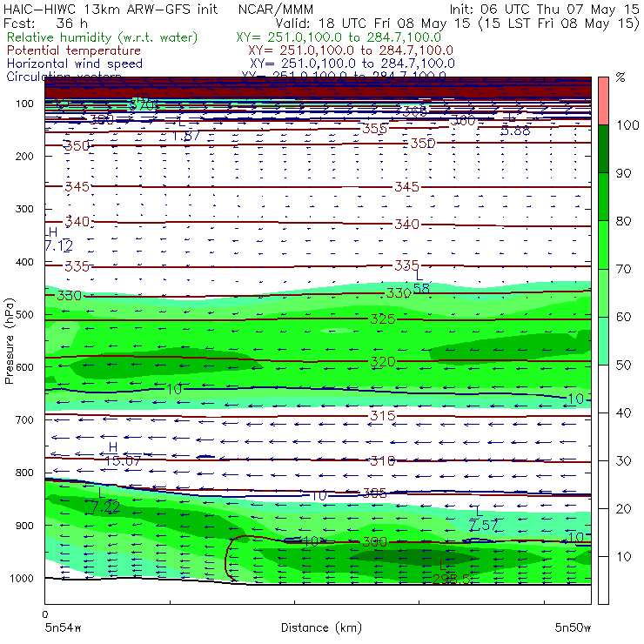
Task: Click the blue 'L .58' wind minimum marker
Action: pyautogui.click(x=421, y=283)
